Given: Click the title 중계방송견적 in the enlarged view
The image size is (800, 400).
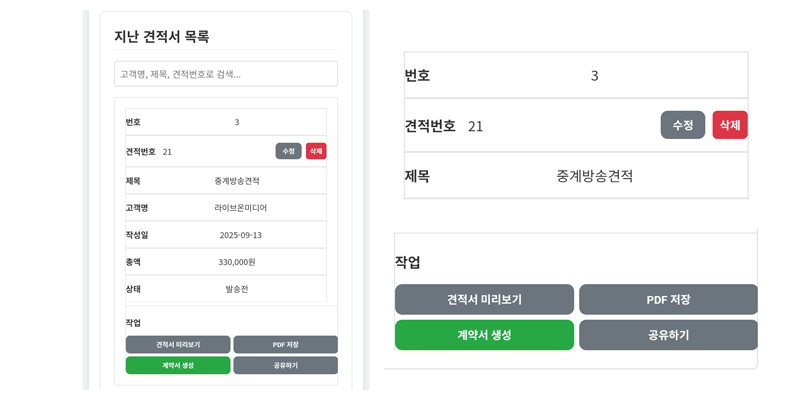Looking at the screenshot, I should (x=594, y=176).
